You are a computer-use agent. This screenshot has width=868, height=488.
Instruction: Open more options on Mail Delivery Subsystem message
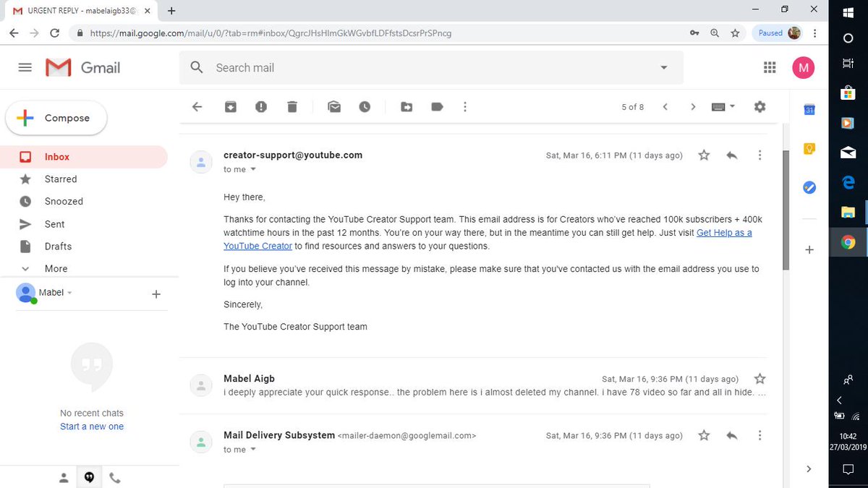point(759,435)
